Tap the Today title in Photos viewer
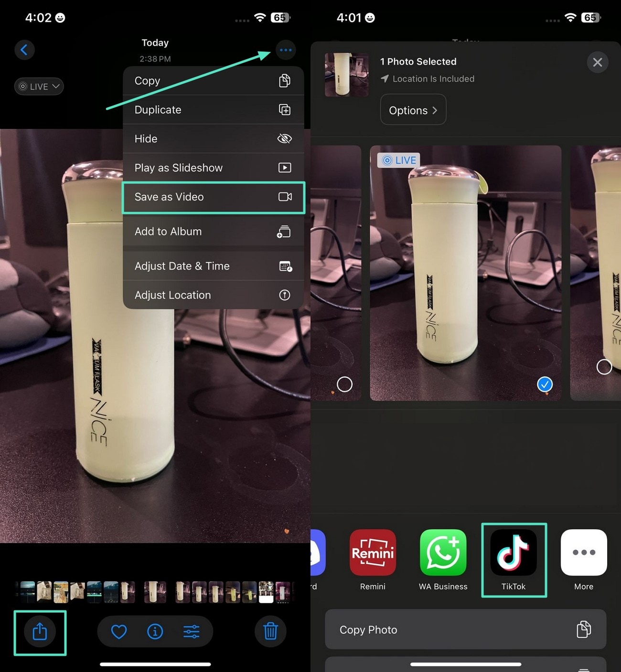 155,43
